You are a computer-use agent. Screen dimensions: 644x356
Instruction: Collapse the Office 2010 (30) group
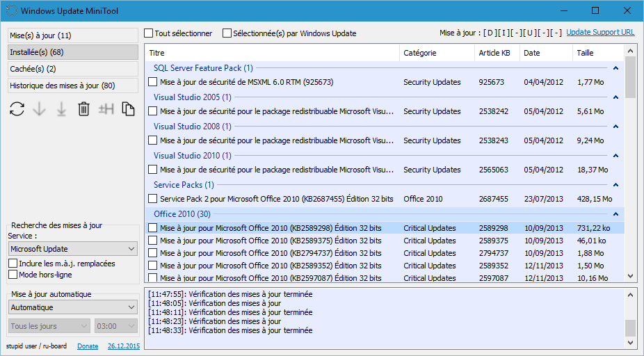pyautogui.click(x=615, y=214)
